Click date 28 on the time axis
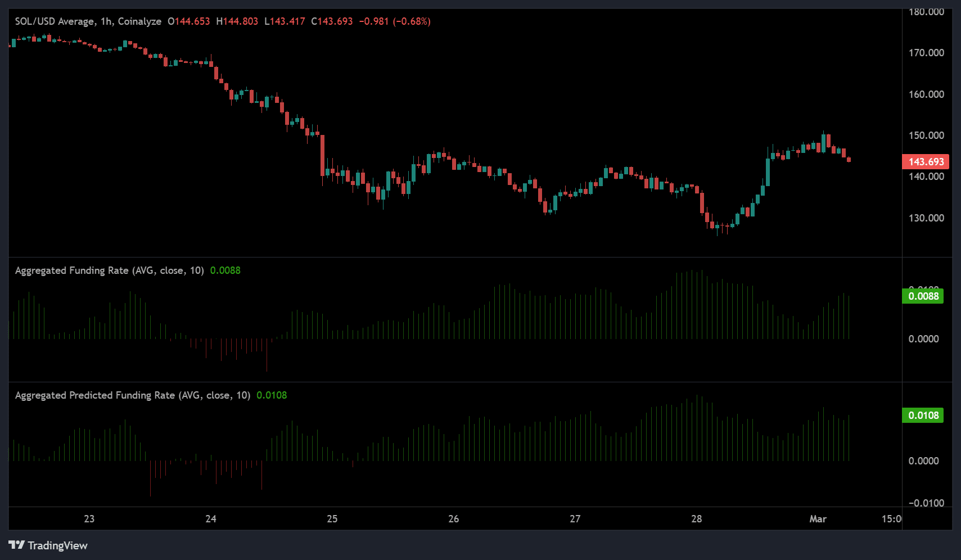This screenshot has height=560, width=961. pyautogui.click(x=697, y=519)
